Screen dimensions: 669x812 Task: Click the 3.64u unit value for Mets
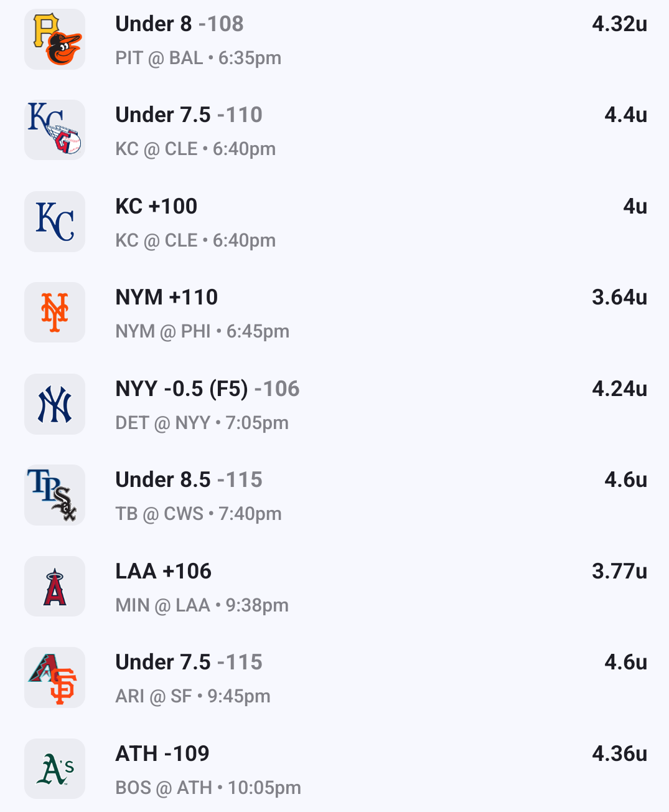pos(619,297)
